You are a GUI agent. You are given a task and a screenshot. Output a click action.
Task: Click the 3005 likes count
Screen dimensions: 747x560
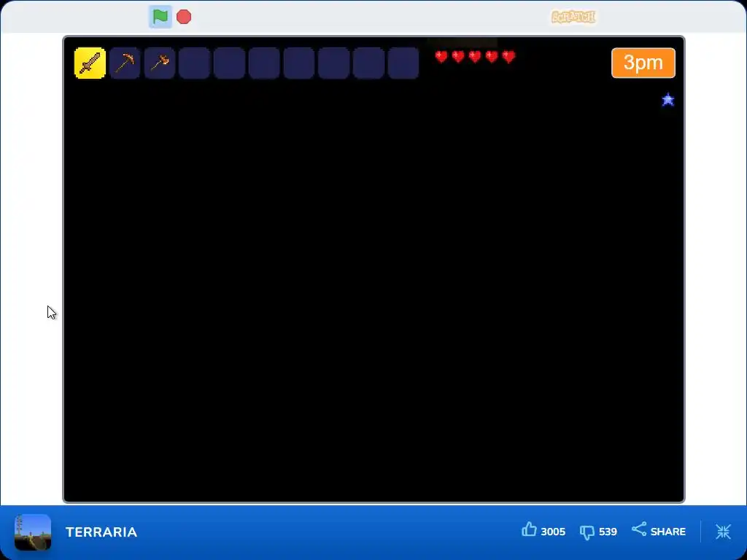553,532
